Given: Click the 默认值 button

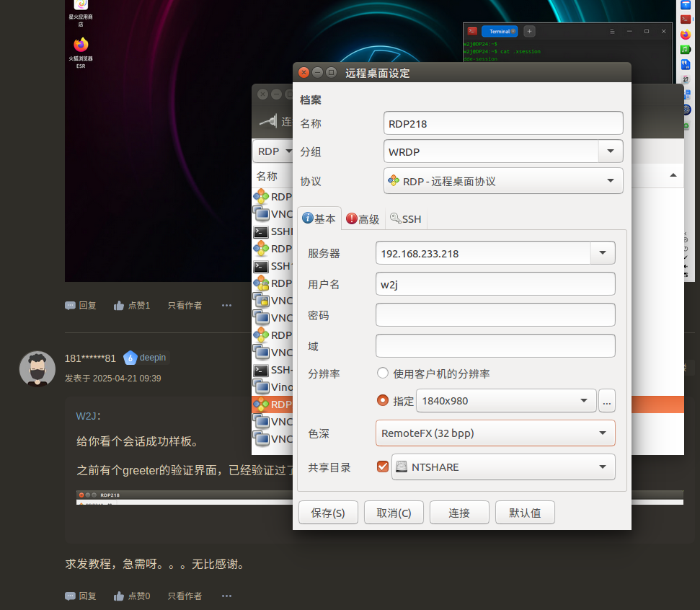Looking at the screenshot, I should point(525,513).
